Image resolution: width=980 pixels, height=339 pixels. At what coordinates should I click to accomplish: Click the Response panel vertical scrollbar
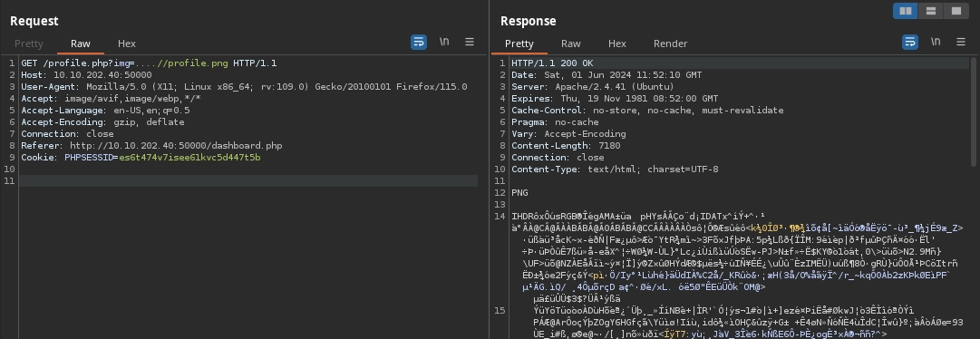[x=973, y=112]
